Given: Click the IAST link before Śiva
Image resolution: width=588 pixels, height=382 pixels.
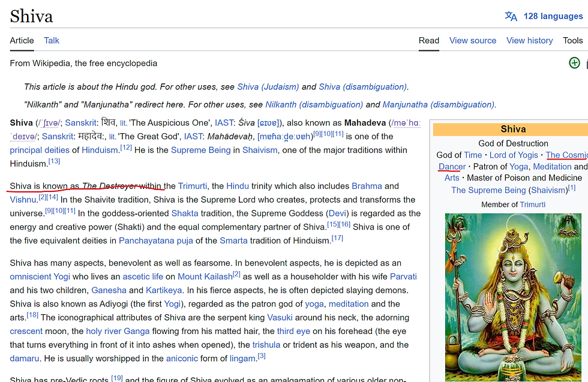Looking at the screenshot, I should [x=224, y=123].
